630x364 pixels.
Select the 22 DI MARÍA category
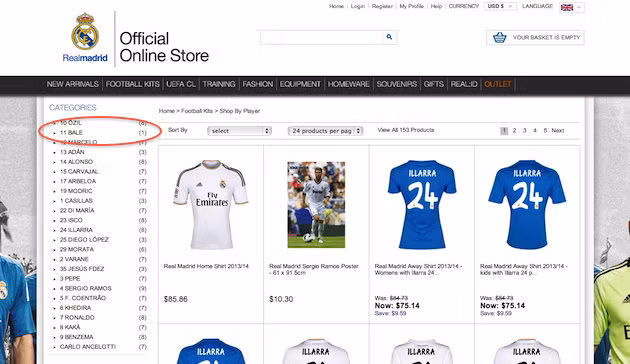click(77, 211)
